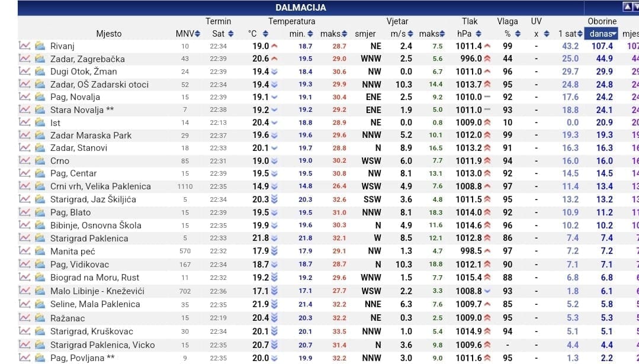Sort by current °C temperature
Viewport: 639px width, 364px height.
click(257, 34)
